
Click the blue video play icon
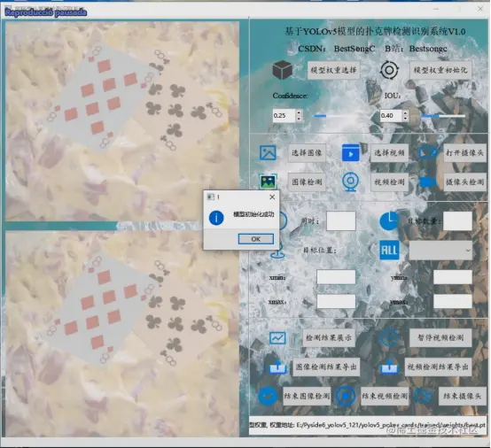[350, 153]
